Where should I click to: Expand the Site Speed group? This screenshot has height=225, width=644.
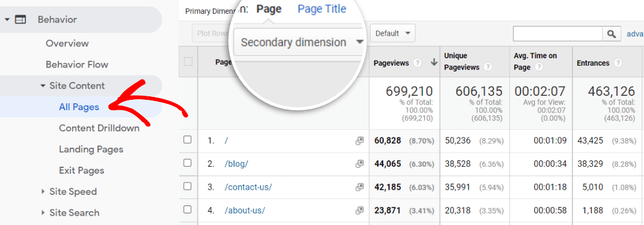coord(43,192)
